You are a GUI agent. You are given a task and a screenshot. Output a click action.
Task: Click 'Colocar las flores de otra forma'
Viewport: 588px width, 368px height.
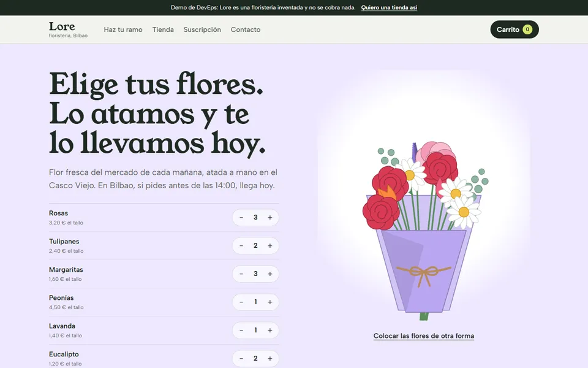424,335
